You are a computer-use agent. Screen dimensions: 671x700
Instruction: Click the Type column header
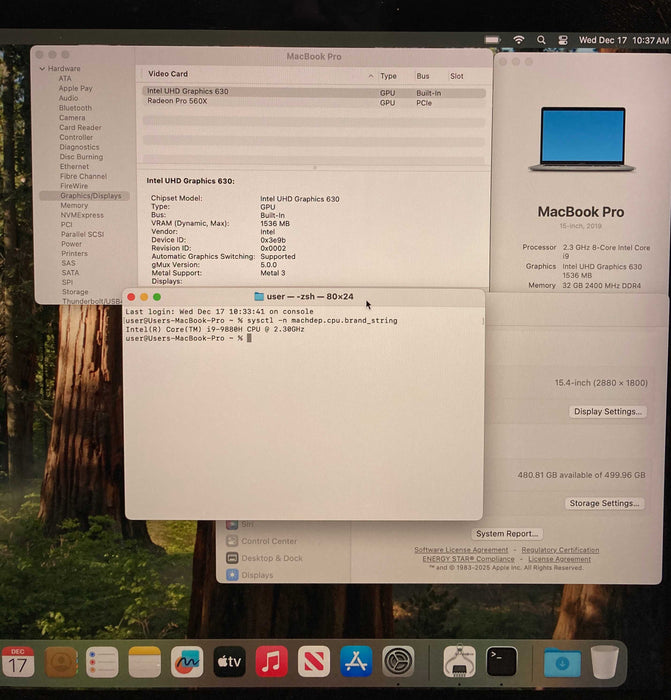(388, 76)
